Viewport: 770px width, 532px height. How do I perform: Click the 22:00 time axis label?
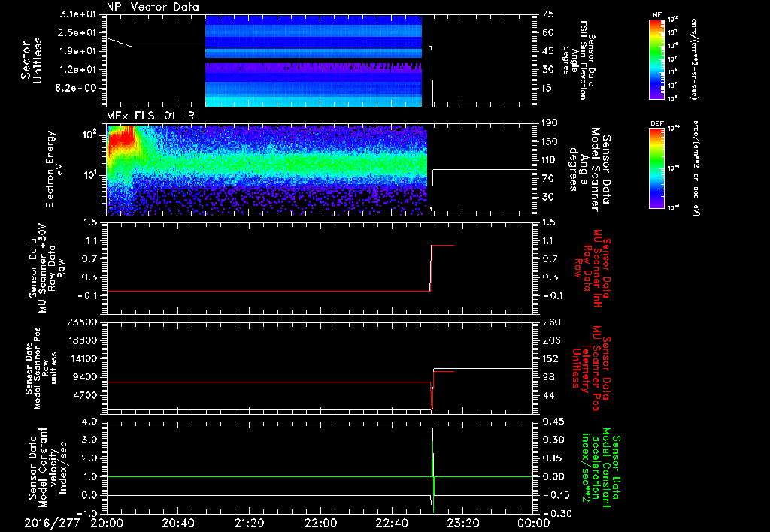[320, 523]
